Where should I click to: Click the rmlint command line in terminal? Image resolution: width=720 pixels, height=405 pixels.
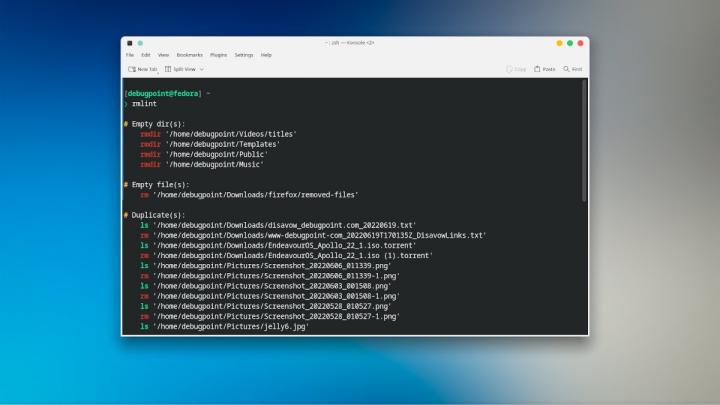(x=145, y=103)
